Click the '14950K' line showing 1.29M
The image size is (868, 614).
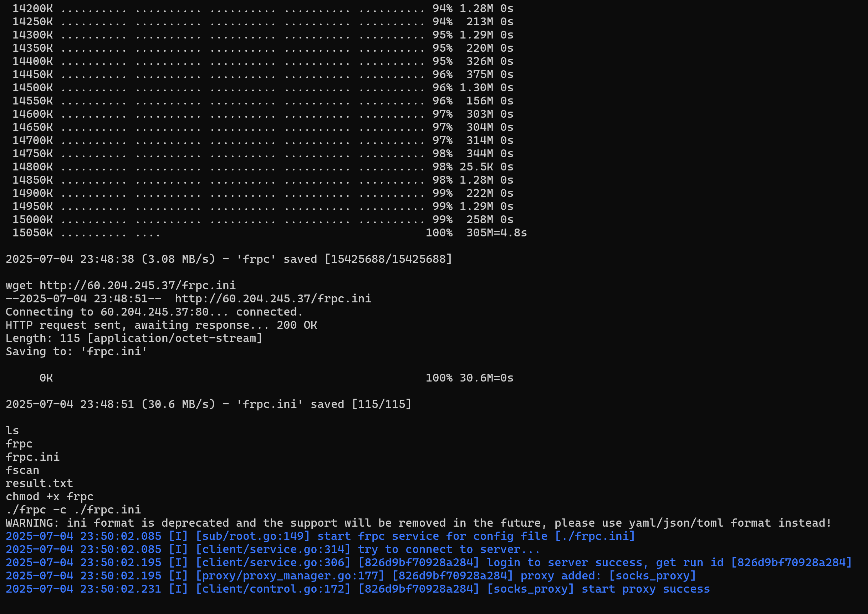[x=263, y=206]
